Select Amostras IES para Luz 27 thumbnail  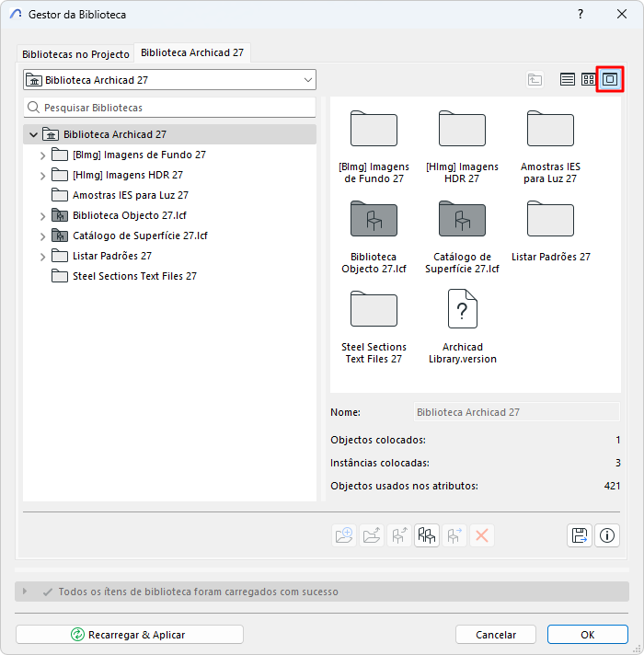pyautogui.click(x=550, y=129)
